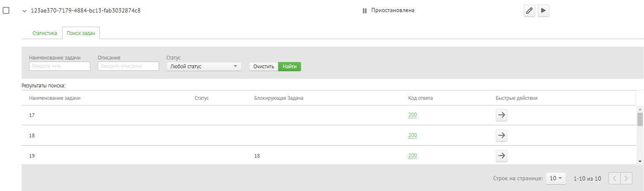Screen dimensions: 644x191
Task: Click response code 200 for task 17
Action: pyautogui.click(x=412, y=115)
